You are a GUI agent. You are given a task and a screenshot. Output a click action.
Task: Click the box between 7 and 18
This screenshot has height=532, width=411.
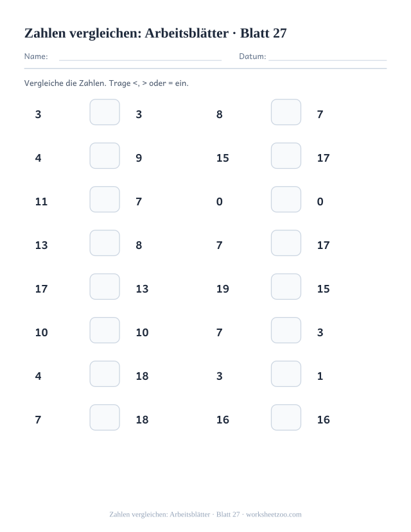pyautogui.click(x=105, y=417)
